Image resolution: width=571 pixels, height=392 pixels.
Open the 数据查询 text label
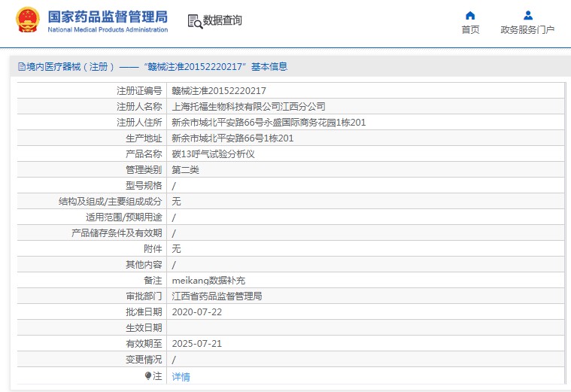point(223,21)
